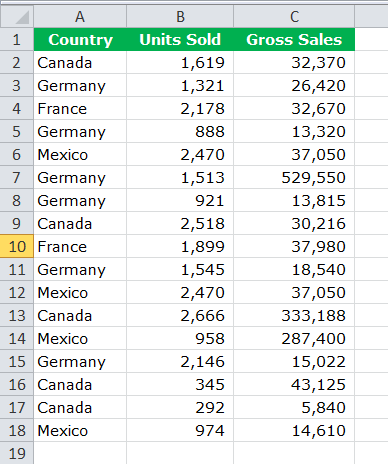This screenshot has height=464, width=388.
Task: Select row 7 header
Action: coord(17,177)
